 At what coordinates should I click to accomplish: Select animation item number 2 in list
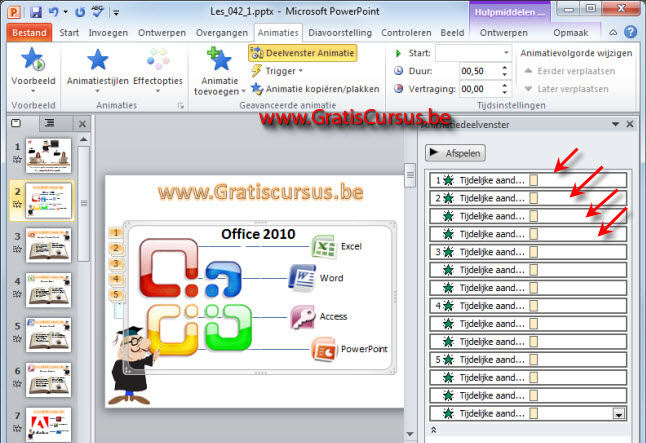[528, 198]
